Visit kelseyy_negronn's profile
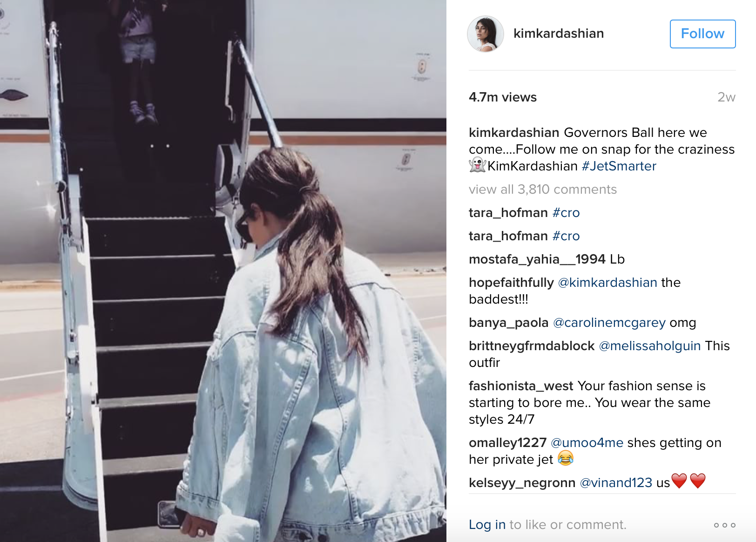The height and width of the screenshot is (542, 756). coord(522,482)
